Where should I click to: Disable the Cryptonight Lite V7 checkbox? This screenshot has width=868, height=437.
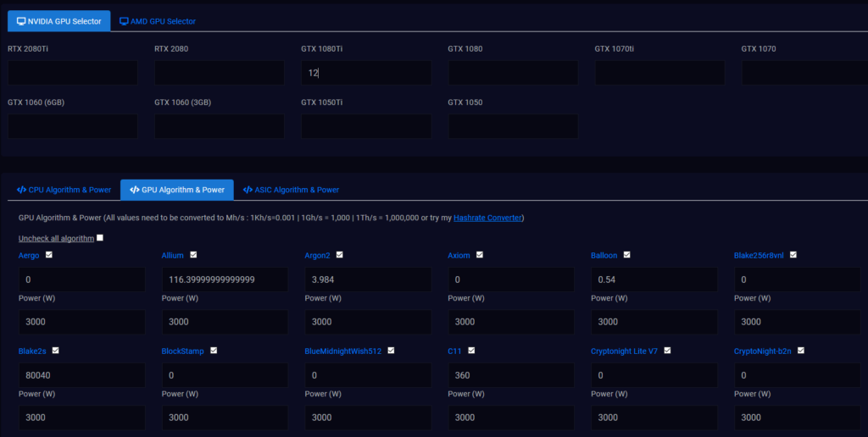(667, 350)
